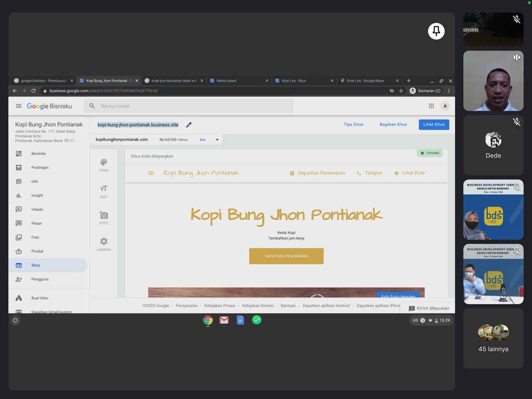
Task: Open Gmail from the taskbar shelf
Action: pos(224,320)
